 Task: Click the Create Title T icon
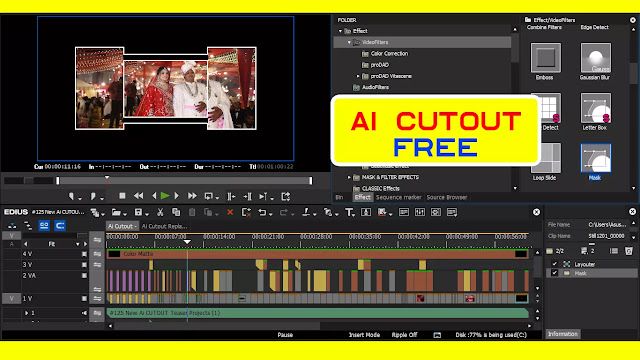click(x=349, y=212)
